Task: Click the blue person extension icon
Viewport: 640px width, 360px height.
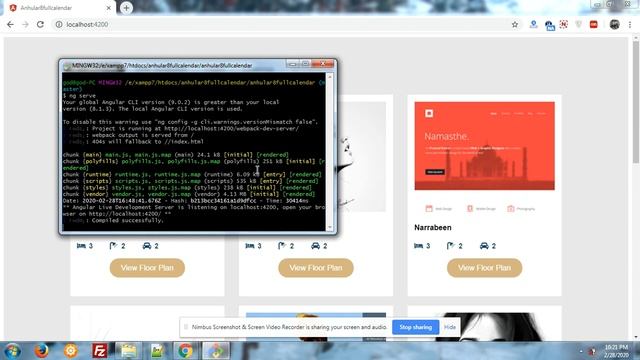Action: coord(533,24)
